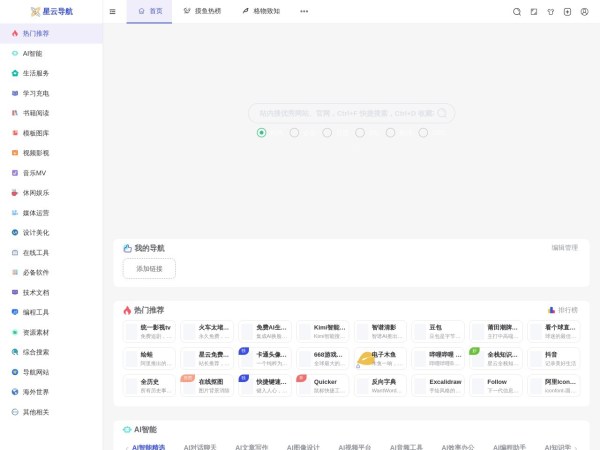Click the shirt theme icon in top bar
Viewport: 600px width, 450px height.
(551, 11)
